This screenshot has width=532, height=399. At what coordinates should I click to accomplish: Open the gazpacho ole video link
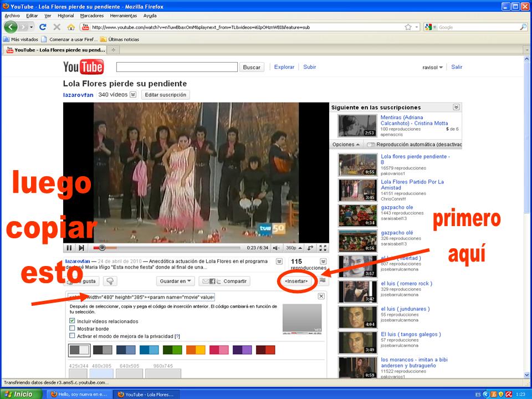coord(397,207)
